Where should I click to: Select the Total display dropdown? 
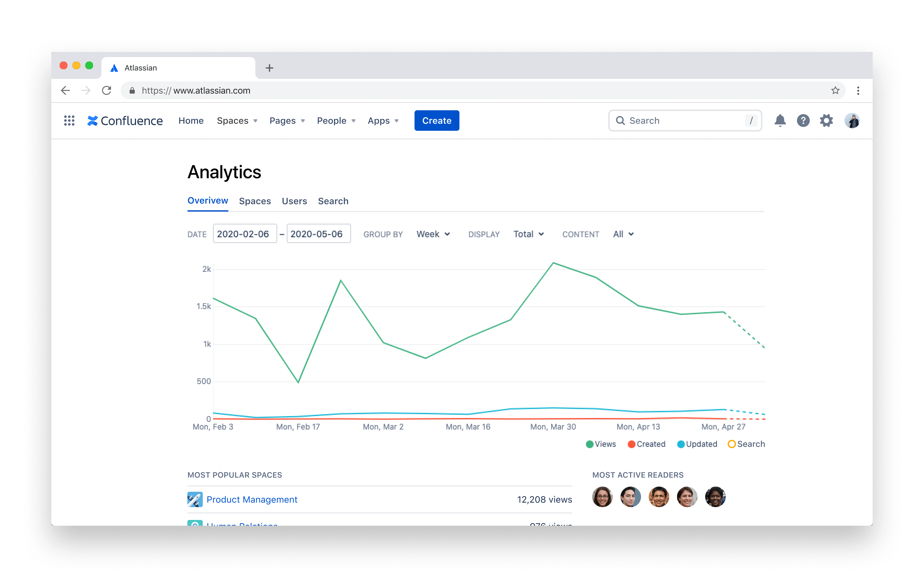[529, 234]
